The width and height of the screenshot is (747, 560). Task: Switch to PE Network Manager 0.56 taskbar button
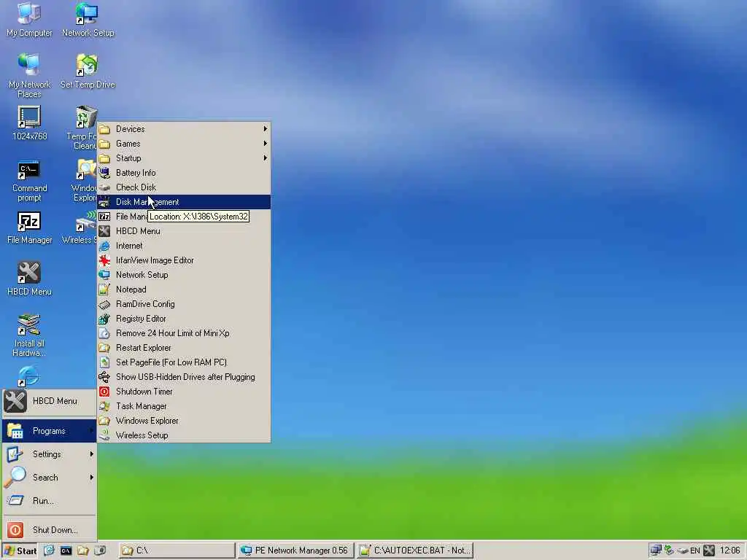[x=296, y=551]
